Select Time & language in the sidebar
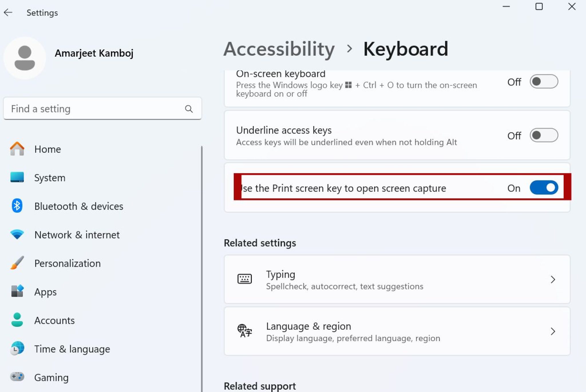Screen dimensions: 586x392 (72, 349)
